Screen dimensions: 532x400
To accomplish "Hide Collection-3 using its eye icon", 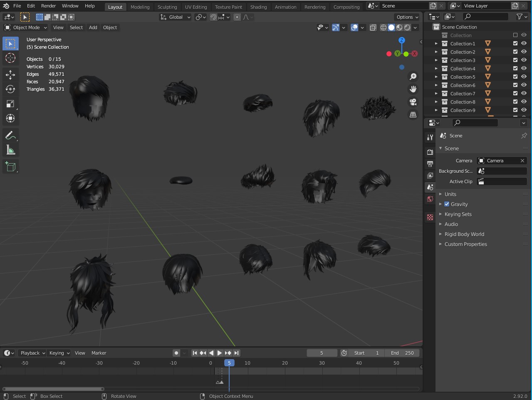I will click(x=524, y=60).
